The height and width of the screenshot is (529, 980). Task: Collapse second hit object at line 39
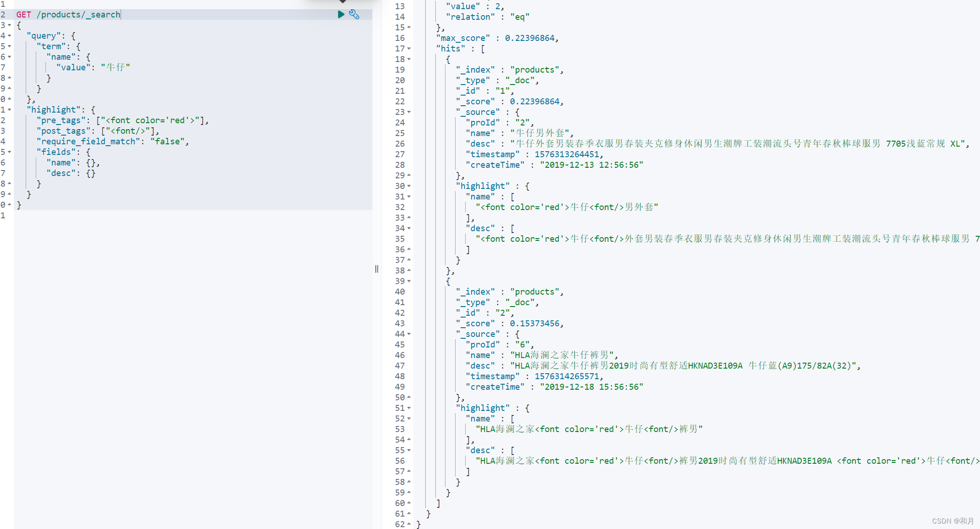point(409,281)
